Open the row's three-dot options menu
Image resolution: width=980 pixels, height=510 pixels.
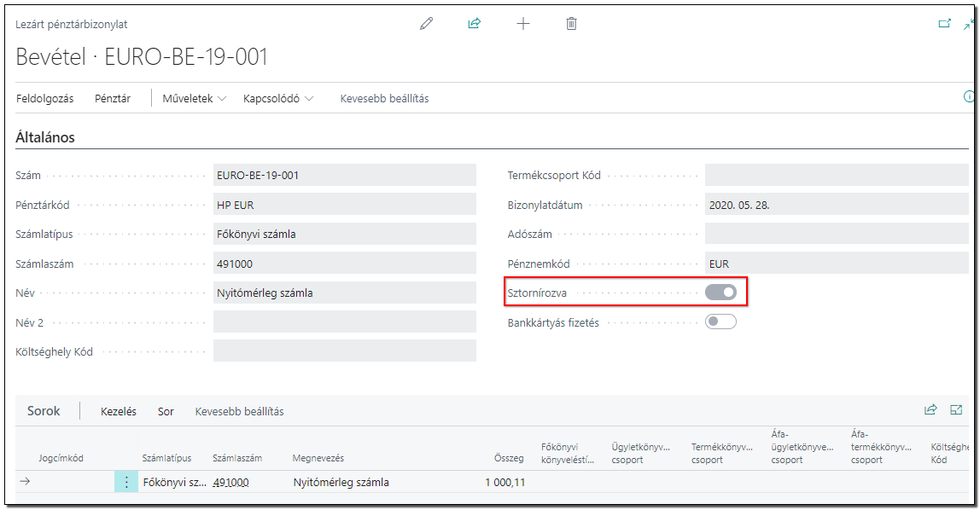coord(126,482)
